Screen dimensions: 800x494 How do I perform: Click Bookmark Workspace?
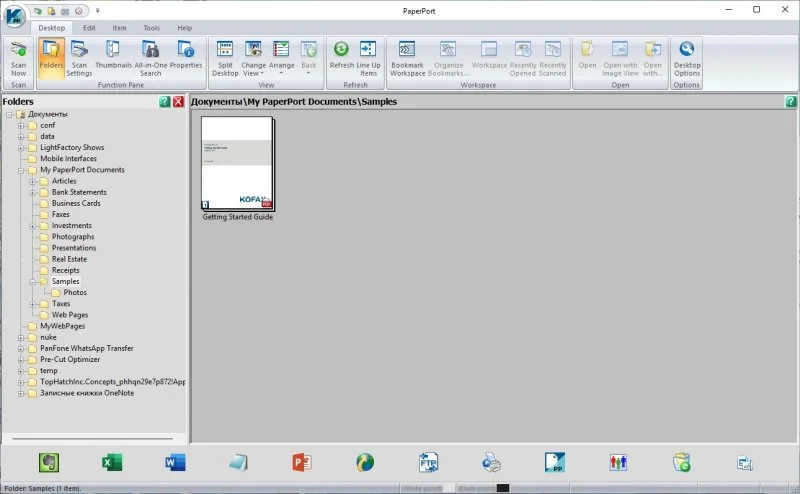click(x=407, y=58)
